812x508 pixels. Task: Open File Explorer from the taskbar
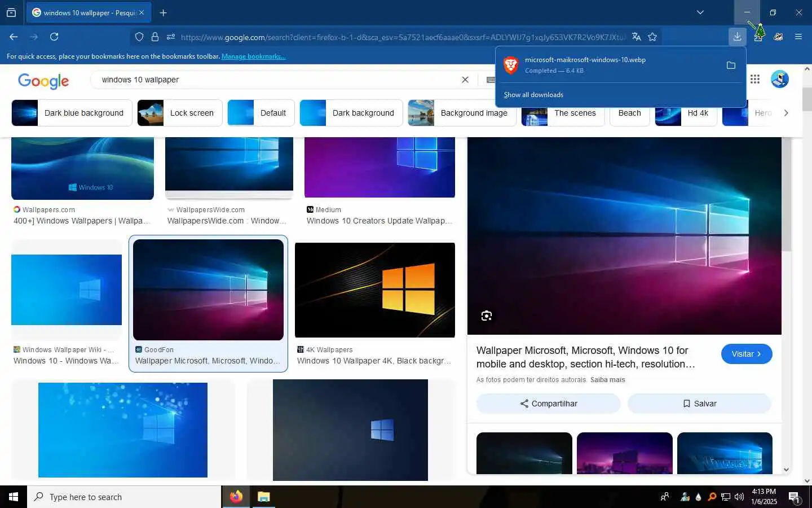[x=263, y=497]
